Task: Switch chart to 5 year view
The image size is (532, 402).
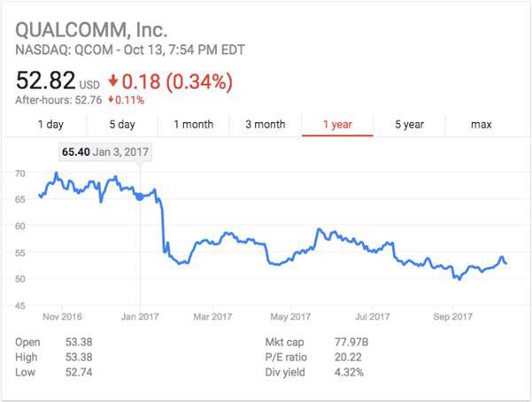Action: coord(409,125)
